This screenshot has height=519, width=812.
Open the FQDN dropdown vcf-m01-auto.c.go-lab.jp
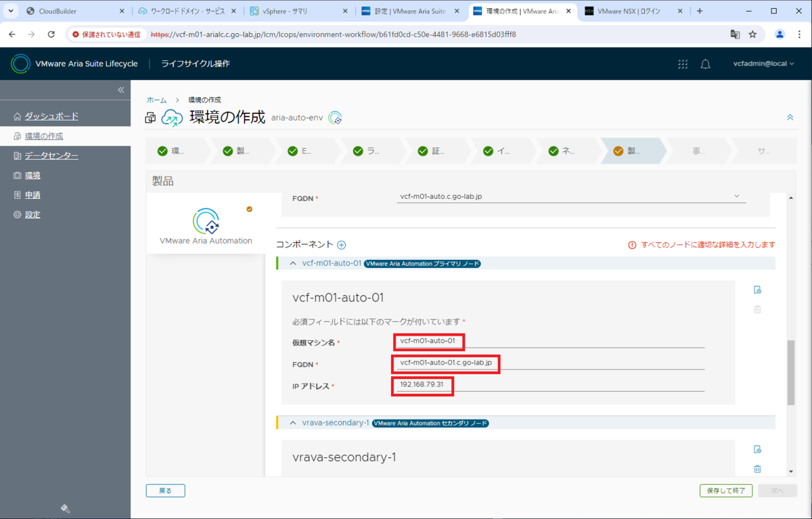pyautogui.click(x=570, y=196)
